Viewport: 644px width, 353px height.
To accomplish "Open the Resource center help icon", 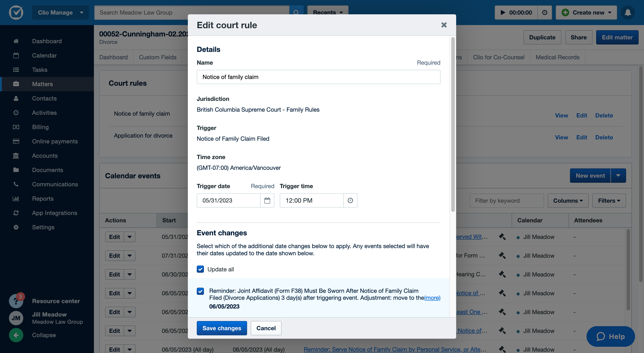I will [x=16, y=301].
